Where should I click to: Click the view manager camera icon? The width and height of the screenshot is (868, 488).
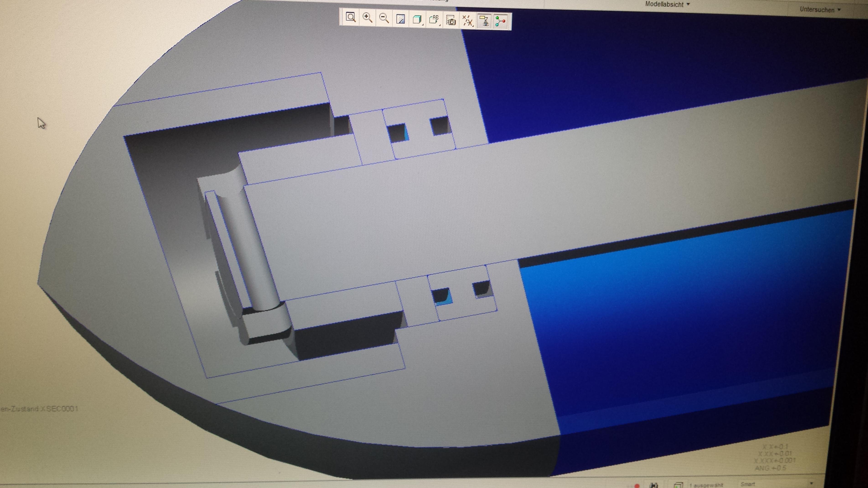pos(451,21)
